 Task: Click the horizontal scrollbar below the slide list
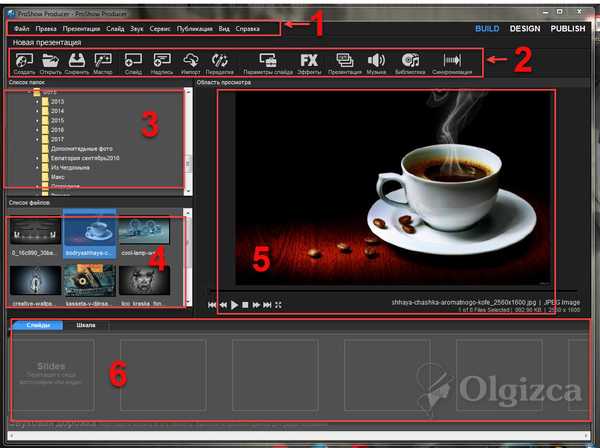pos(298,435)
